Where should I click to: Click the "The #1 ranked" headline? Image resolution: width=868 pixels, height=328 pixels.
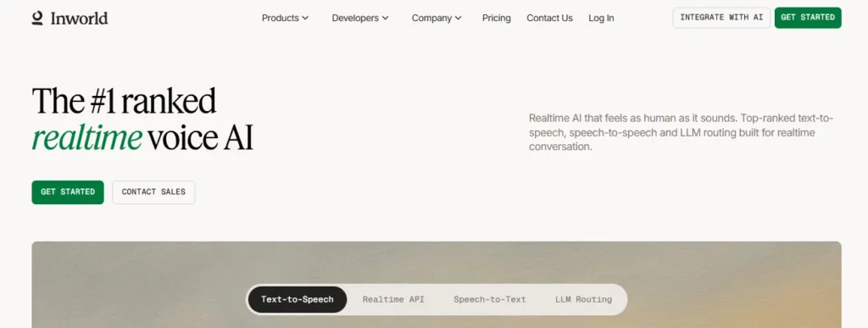(124, 101)
